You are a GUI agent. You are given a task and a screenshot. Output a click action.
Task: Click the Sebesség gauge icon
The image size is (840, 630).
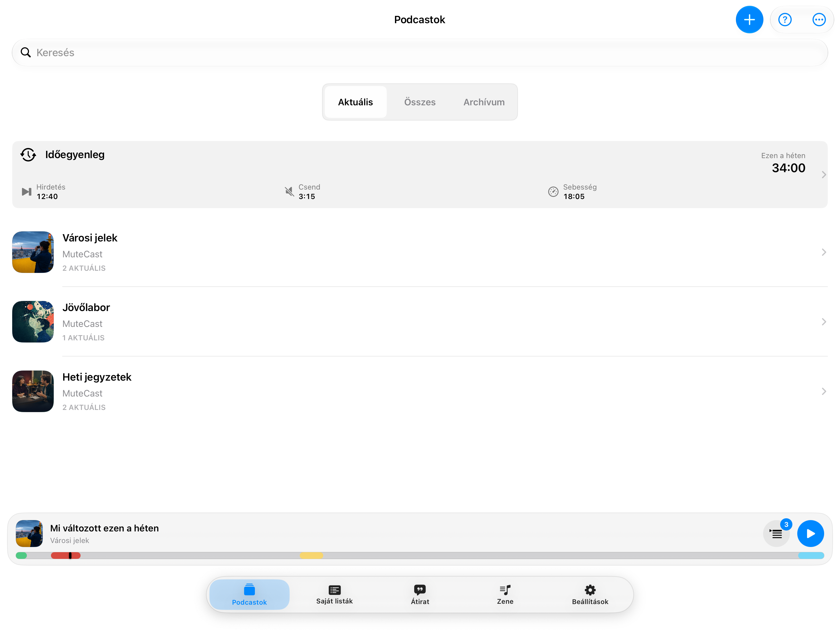(553, 192)
